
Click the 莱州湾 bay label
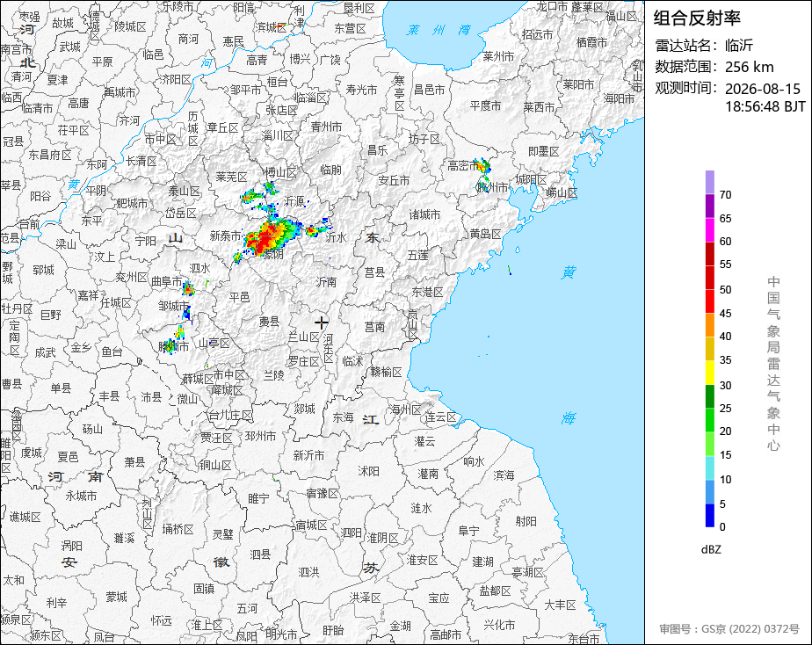coord(439,30)
